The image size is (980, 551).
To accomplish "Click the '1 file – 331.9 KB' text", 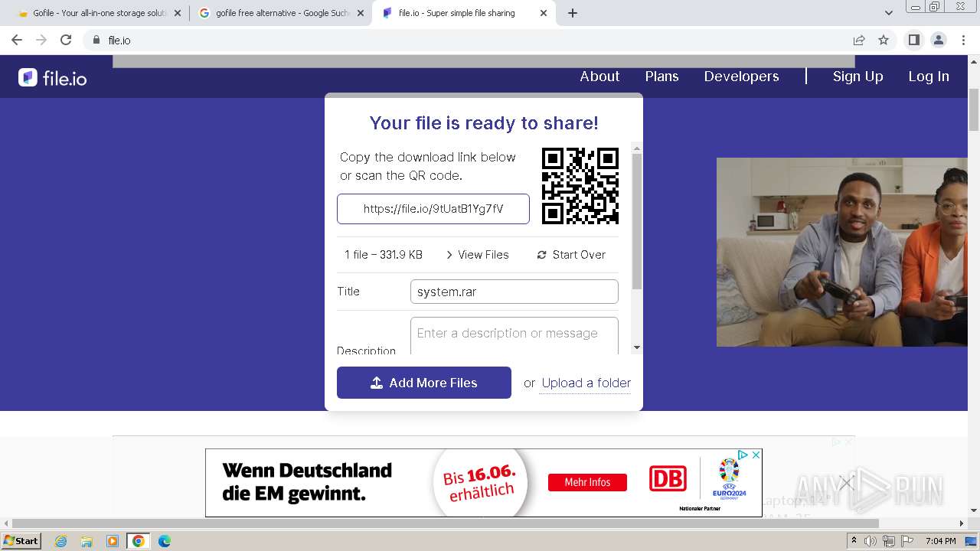I will (x=384, y=255).
